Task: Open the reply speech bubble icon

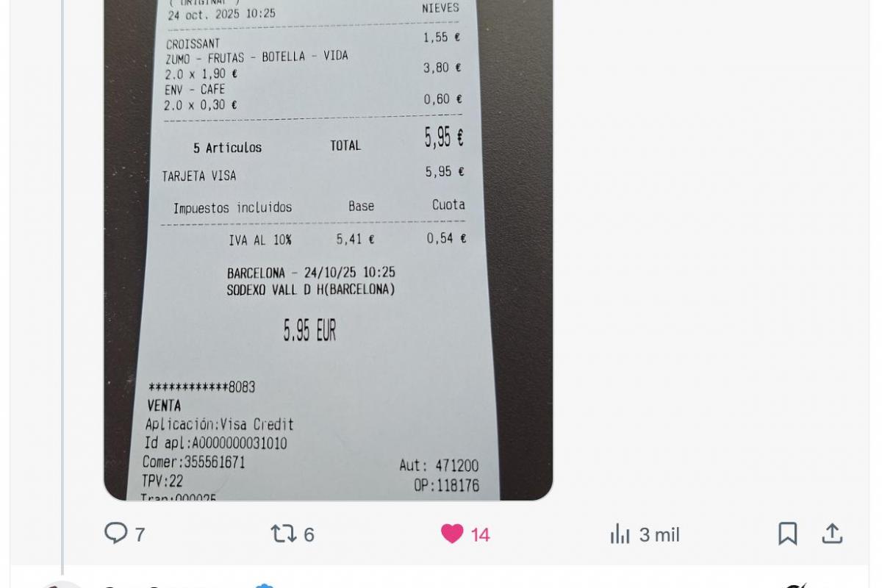Action: [x=116, y=533]
